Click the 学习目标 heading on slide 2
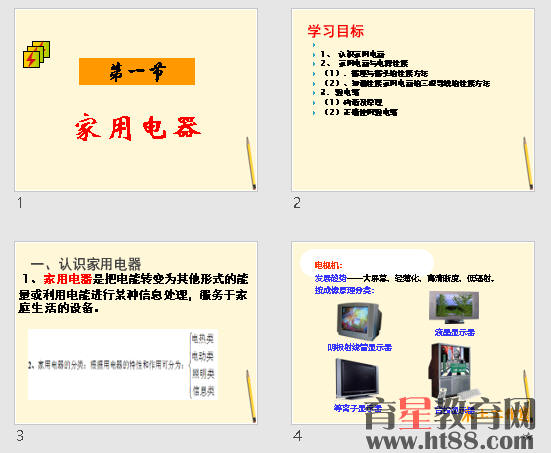551x453 pixels. (x=336, y=31)
